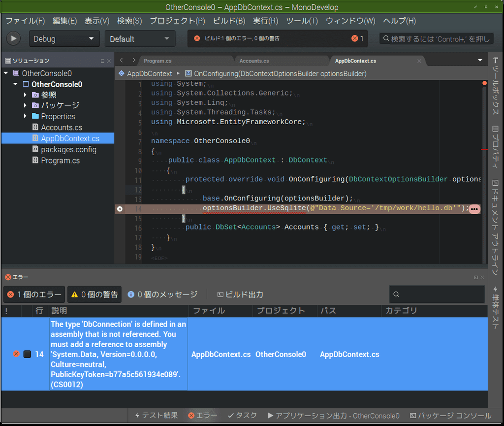Click the Run (play) button
Viewport: 504px width, 426px height.
(x=13, y=38)
